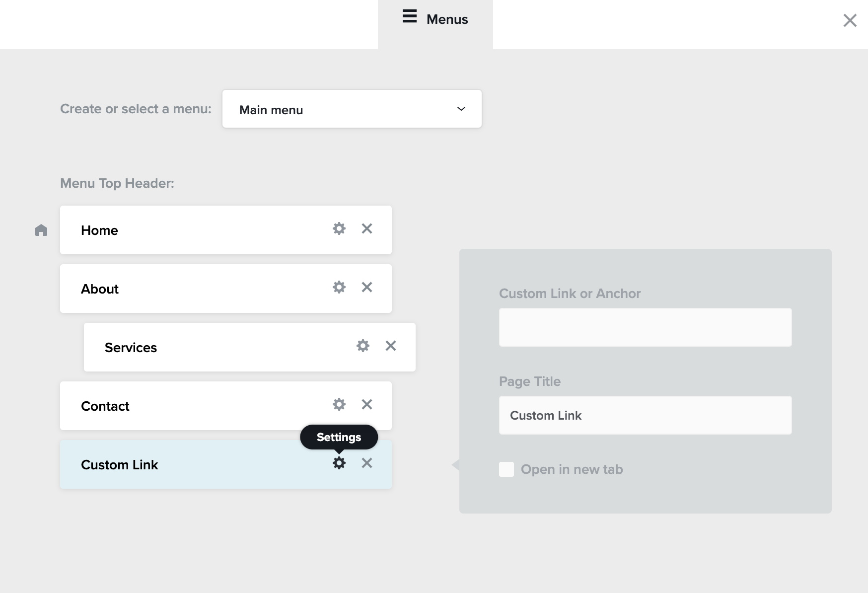Delete the About menu item
Viewport: 868px width, 593px height.
(x=367, y=287)
